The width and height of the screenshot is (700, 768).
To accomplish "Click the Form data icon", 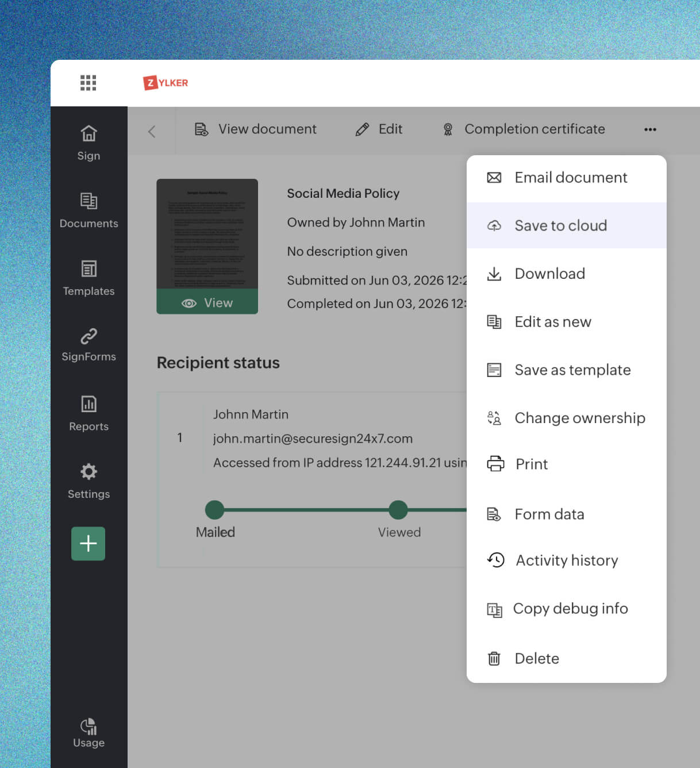I will tap(494, 514).
